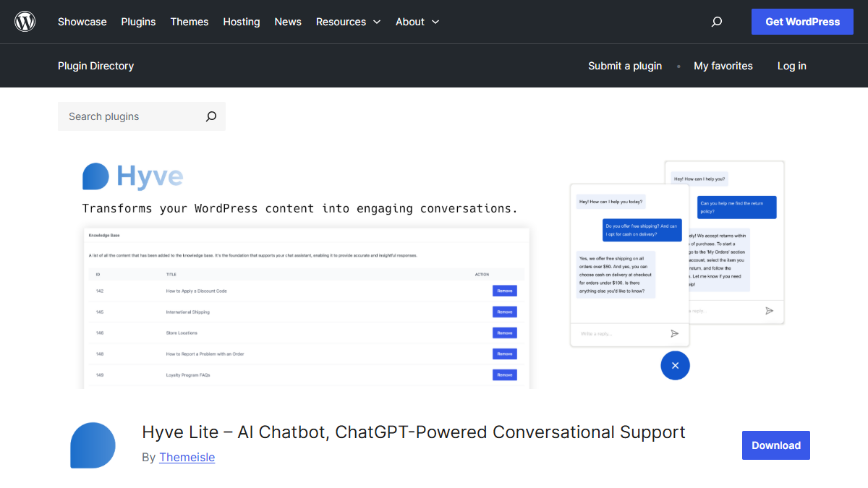Open the Plugin Directory link
The width and height of the screenshot is (868, 488).
[x=95, y=66]
